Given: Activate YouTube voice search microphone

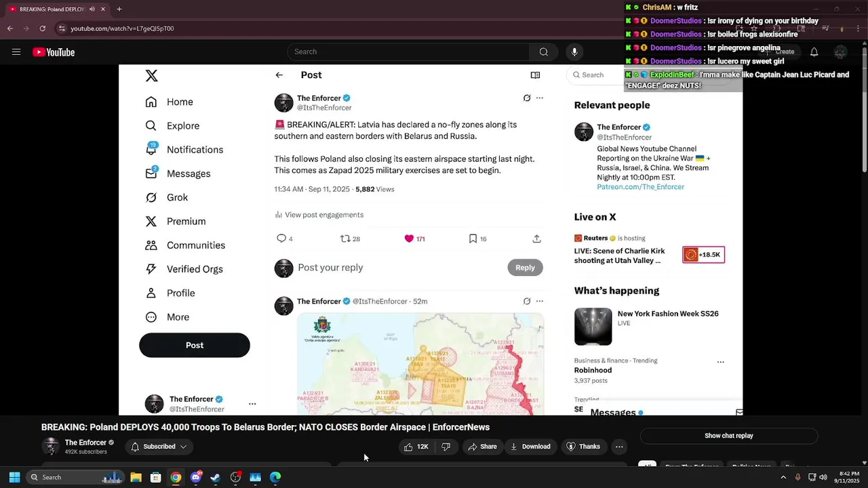Looking at the screenshot, I should (x=574, y=52).
